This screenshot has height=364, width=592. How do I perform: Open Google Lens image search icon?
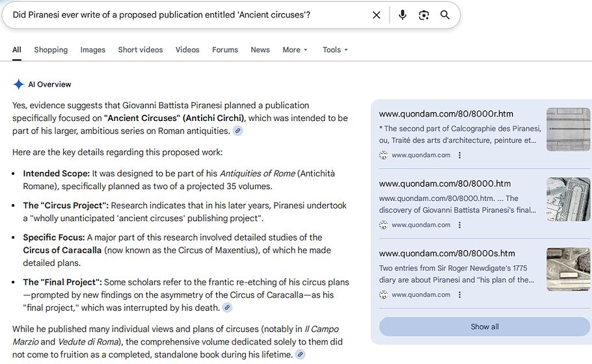pos(424,15)
